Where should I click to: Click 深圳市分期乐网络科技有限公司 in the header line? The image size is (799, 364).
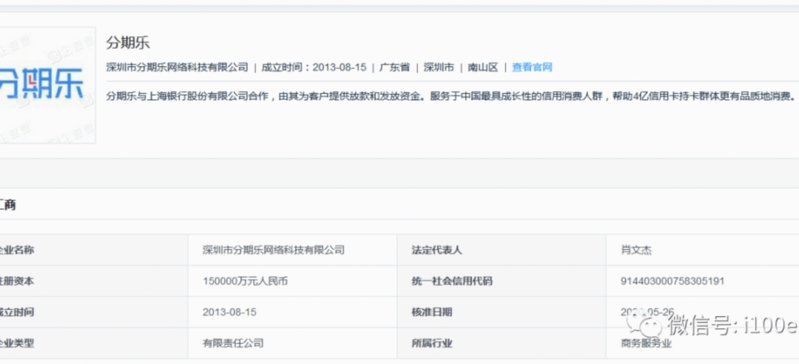(177, 67)
